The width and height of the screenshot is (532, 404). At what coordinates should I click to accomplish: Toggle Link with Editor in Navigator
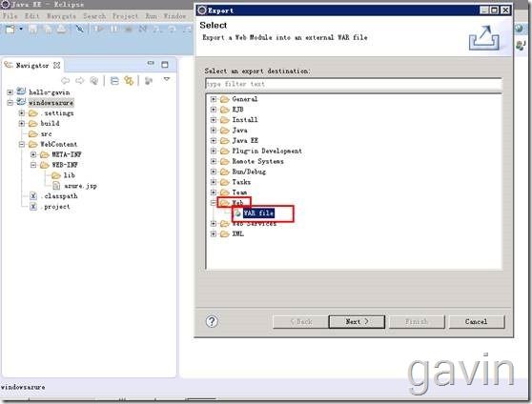click(129, 81)
